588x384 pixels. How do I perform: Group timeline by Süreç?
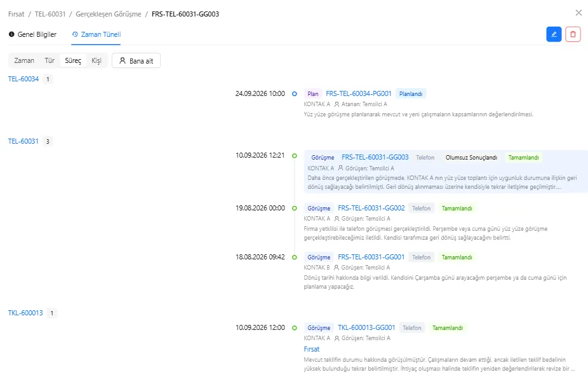pos(73,60)
